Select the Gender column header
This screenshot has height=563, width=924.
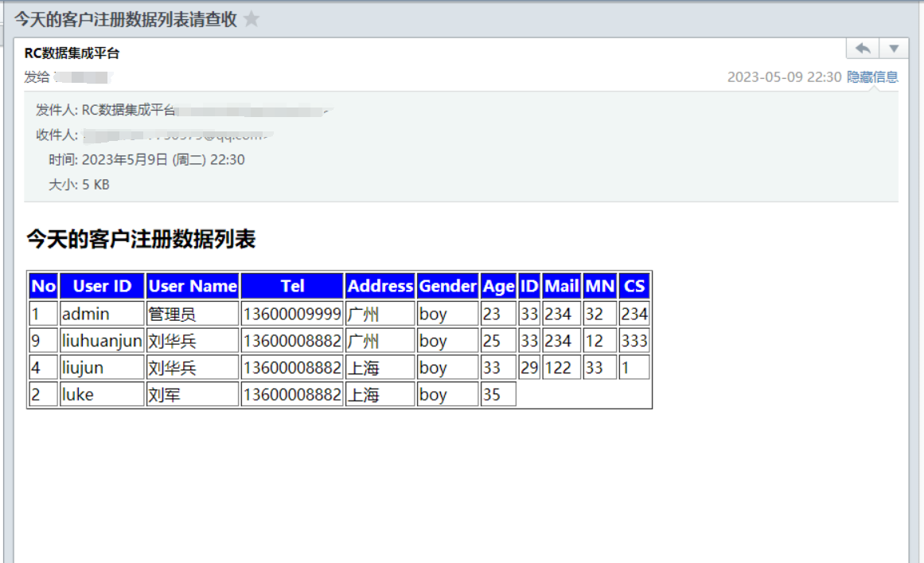click(447, 286)
